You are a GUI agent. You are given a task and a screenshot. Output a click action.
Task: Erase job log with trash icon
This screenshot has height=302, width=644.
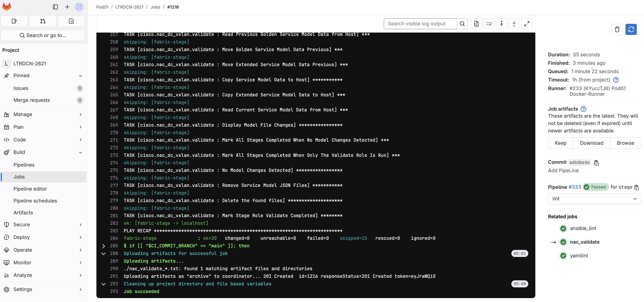point(617,29)
